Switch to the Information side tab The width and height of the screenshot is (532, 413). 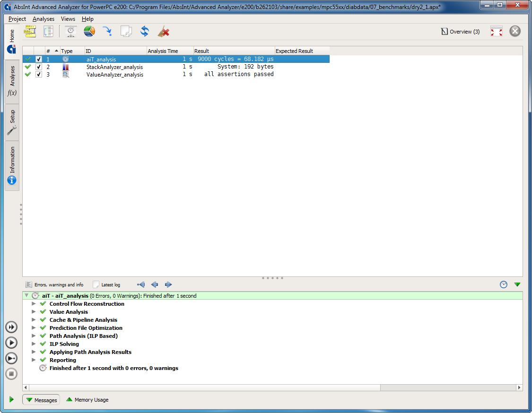(x=12, y=165)
